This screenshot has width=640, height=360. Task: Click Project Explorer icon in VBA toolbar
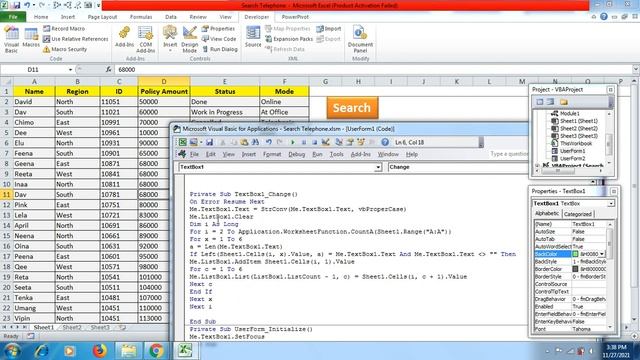click(x=339, y=142)
